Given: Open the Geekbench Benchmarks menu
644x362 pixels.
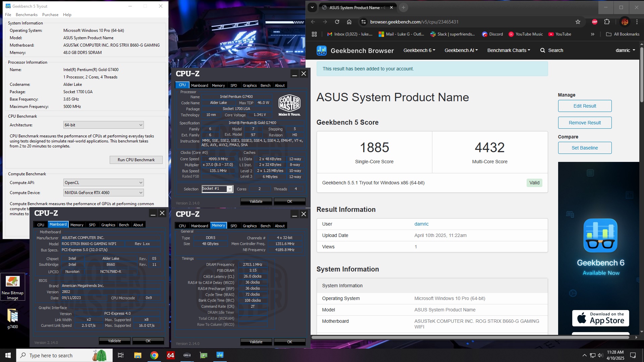Looking at the screenshot, I should [x=26, y=15].
